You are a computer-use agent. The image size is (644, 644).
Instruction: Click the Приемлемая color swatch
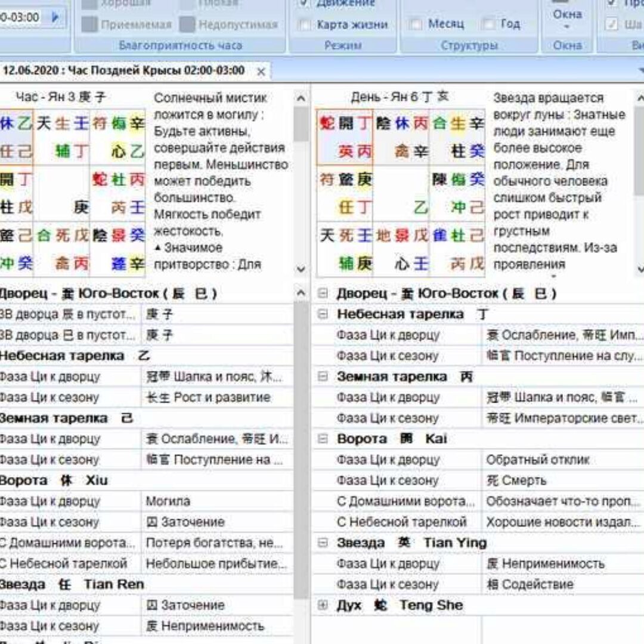pyautogui.click(x=89, y=24)
